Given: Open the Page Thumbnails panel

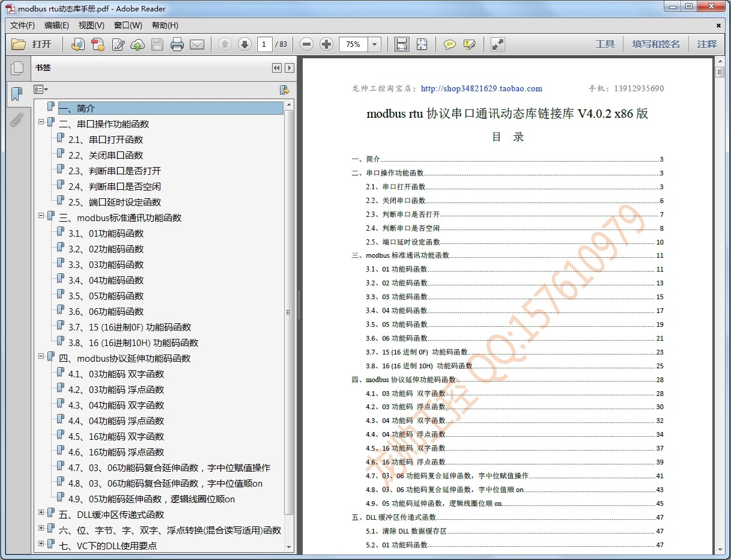Looking at the screenshot, I should pyautogui.click(x=18, y=68).
